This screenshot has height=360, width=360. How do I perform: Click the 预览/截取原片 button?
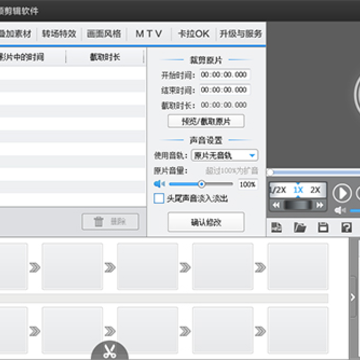point(206,121)
